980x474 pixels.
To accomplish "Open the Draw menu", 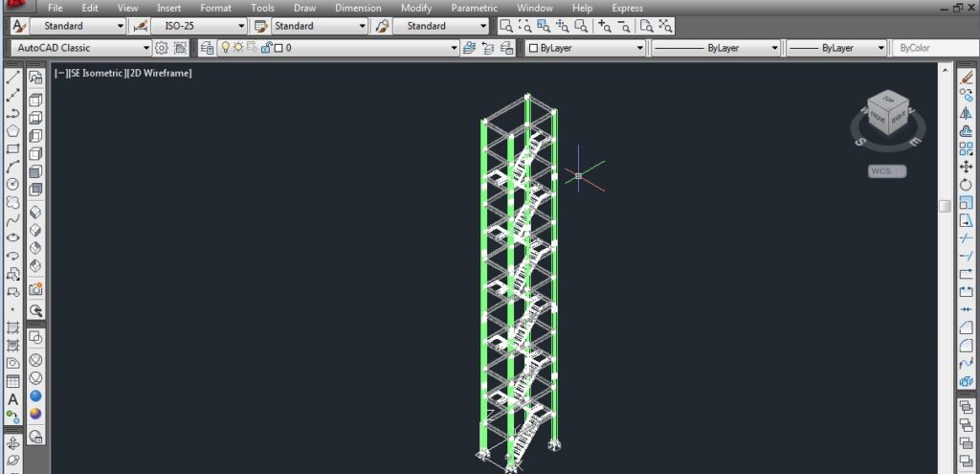I will (x=305, y=8).
